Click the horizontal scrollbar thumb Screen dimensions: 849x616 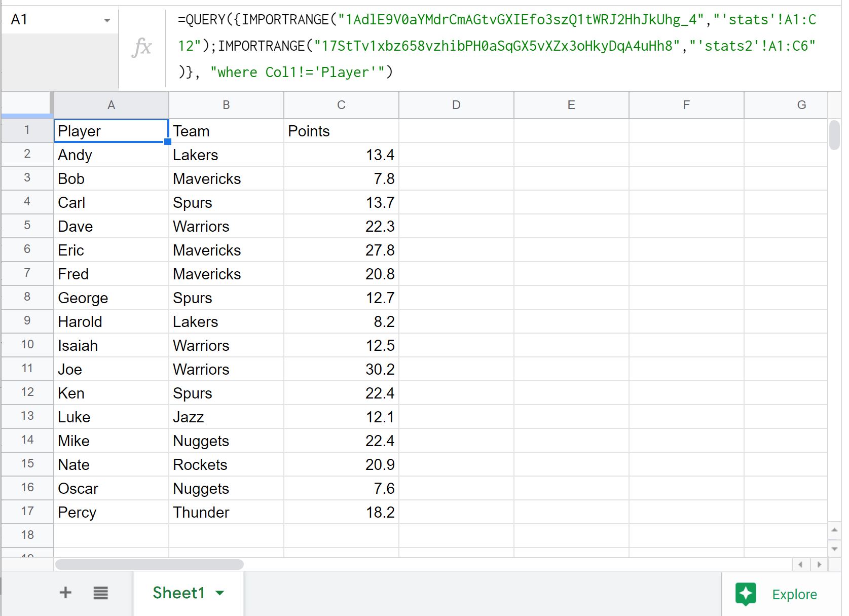tap(150, 564)
